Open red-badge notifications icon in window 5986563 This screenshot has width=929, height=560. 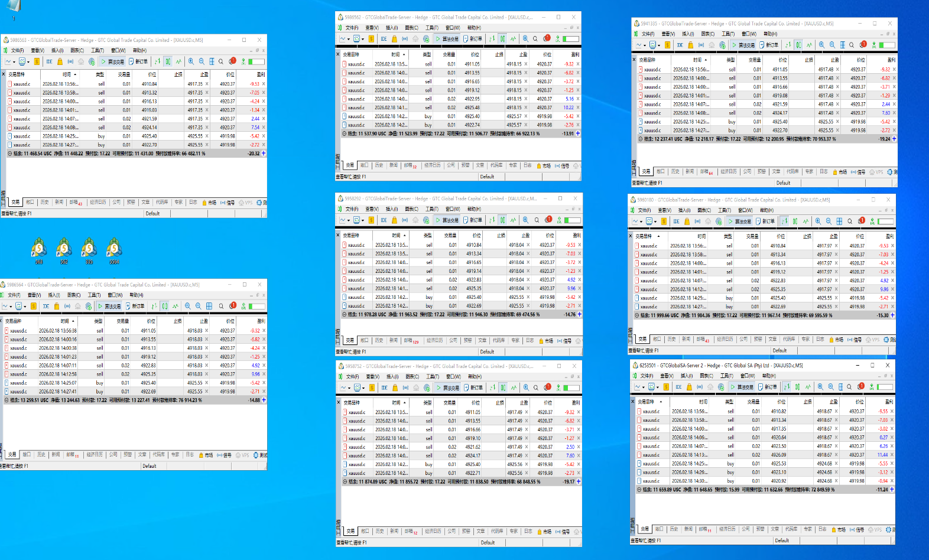233,61
